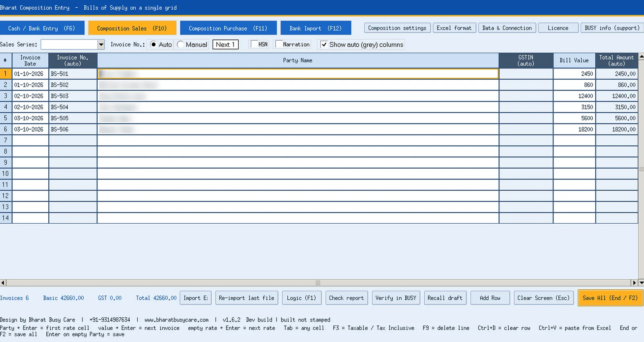Click Save All (End / F2)
Screen dimensions: 644x342
(x=610, y=298)
